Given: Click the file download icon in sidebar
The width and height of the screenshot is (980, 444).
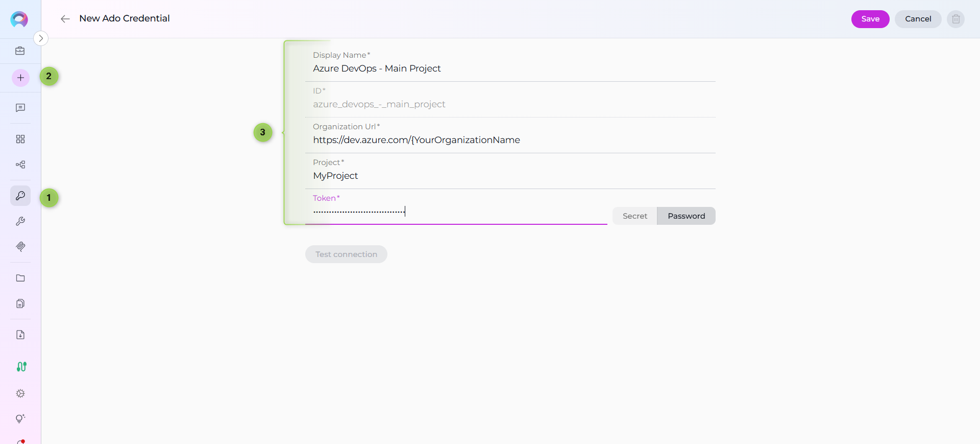Looking at the screenshot, I should 20,335.
